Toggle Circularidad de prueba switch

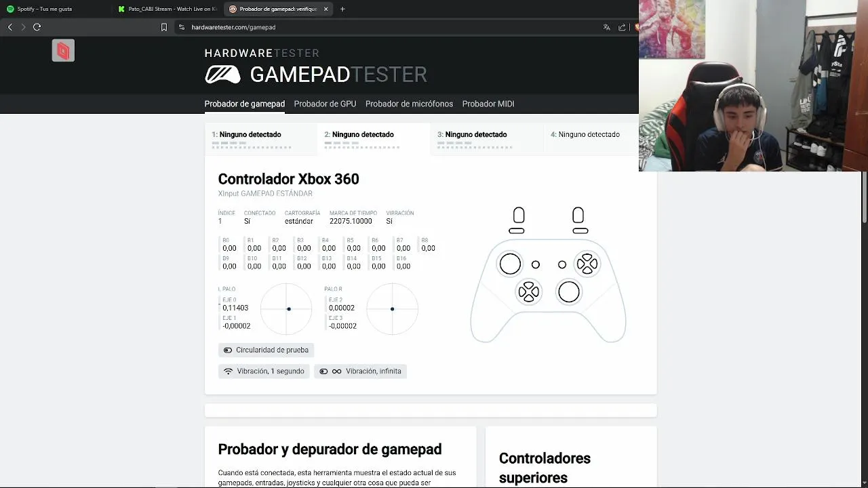click(266, 350)
